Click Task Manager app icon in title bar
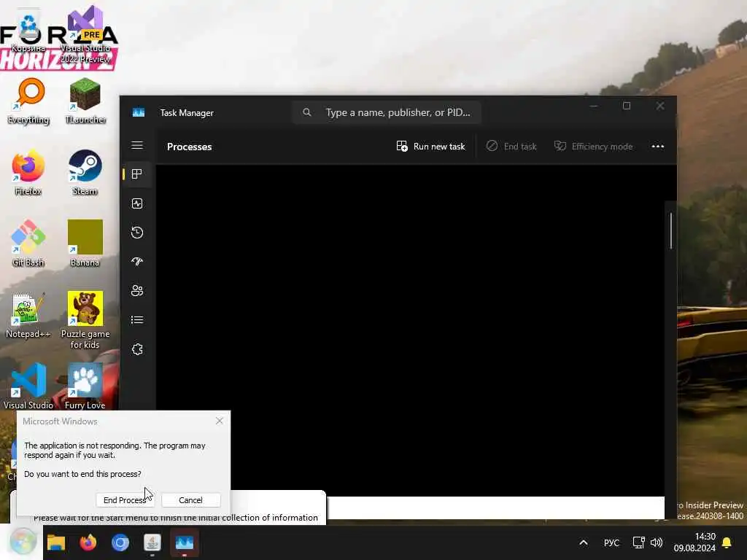This screenshot has width=747, height=560. tap(139, 112)
